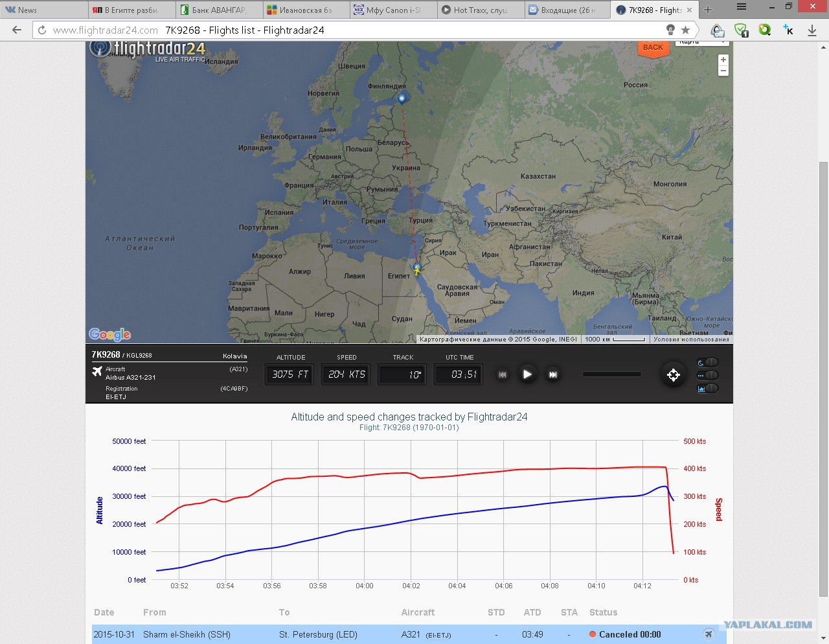Click the UTC TIME readout 03:51

point(459,374)
